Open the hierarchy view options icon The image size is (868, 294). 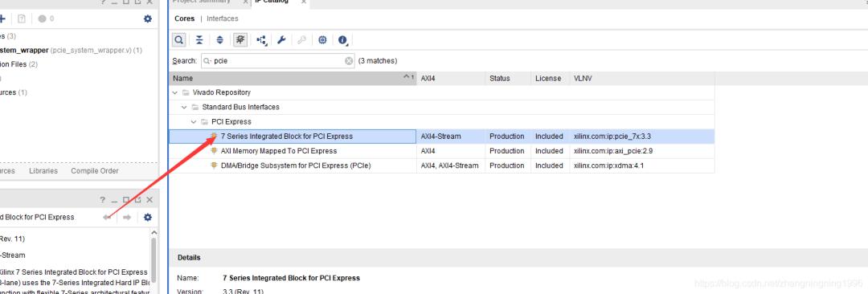261,40
